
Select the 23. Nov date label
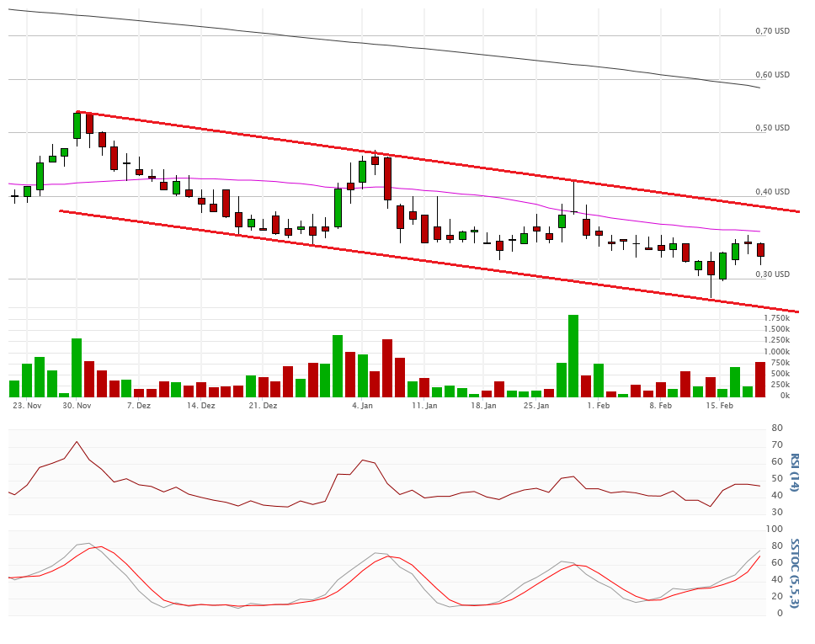27,406
